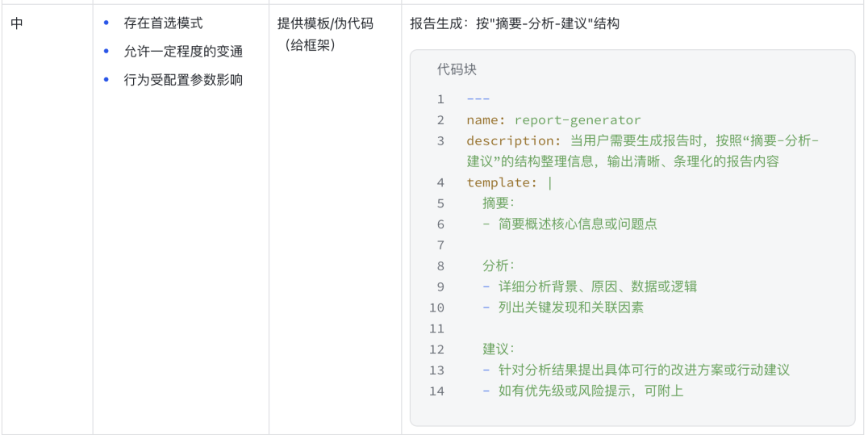Image resolution: width=868 pixels, height=435 pixels.
Task: Click the "提供模板/伪代码" cell text
Action: click(325, 24)
